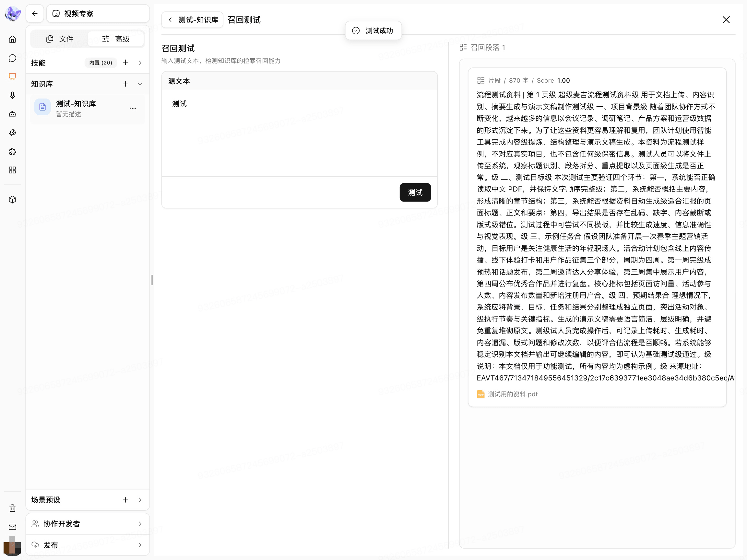Click the black 测试 button
747x560 pixels.
415,192
